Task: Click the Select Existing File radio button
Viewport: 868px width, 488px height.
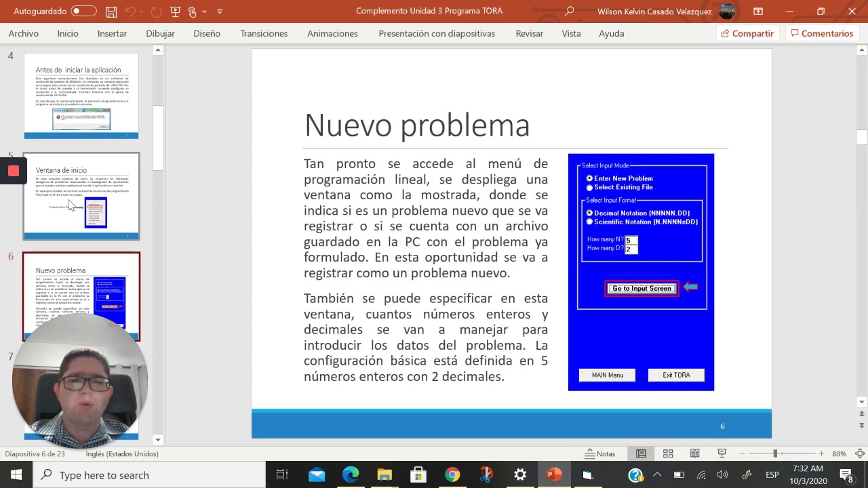Action: tap(589, 187)
